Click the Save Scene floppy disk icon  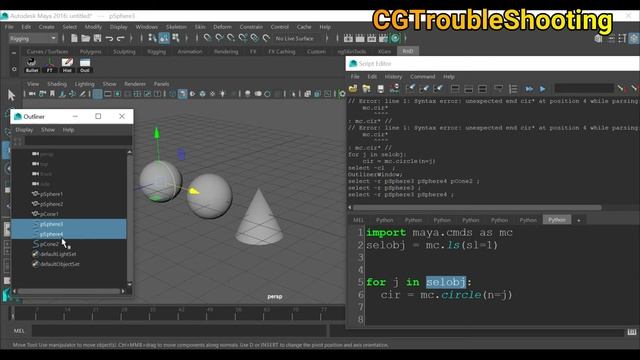[97, 38]
